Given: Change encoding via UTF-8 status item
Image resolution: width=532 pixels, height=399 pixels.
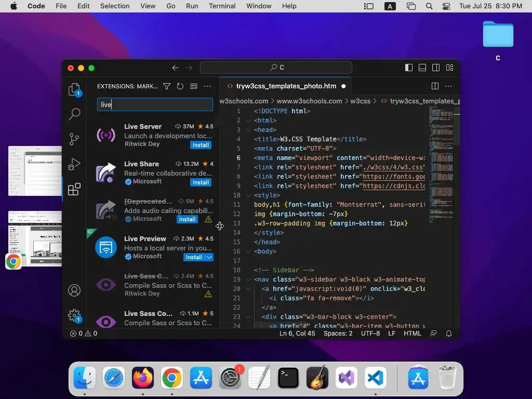Looking at the screenshot, I should 370,334.
